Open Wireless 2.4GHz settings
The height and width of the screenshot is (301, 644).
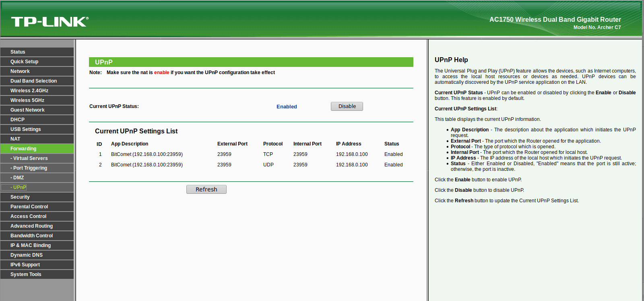[37, 91]
